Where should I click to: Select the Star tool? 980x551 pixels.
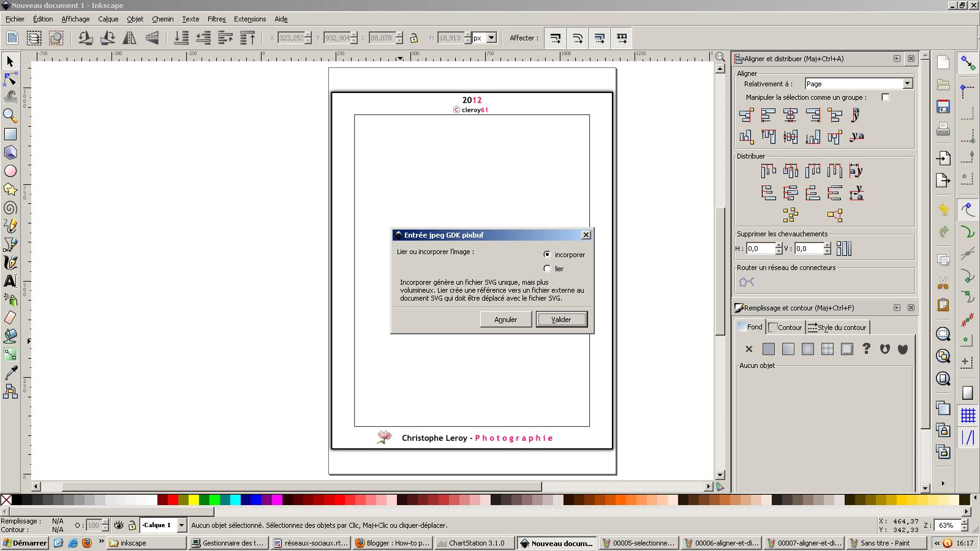point(10,189)
